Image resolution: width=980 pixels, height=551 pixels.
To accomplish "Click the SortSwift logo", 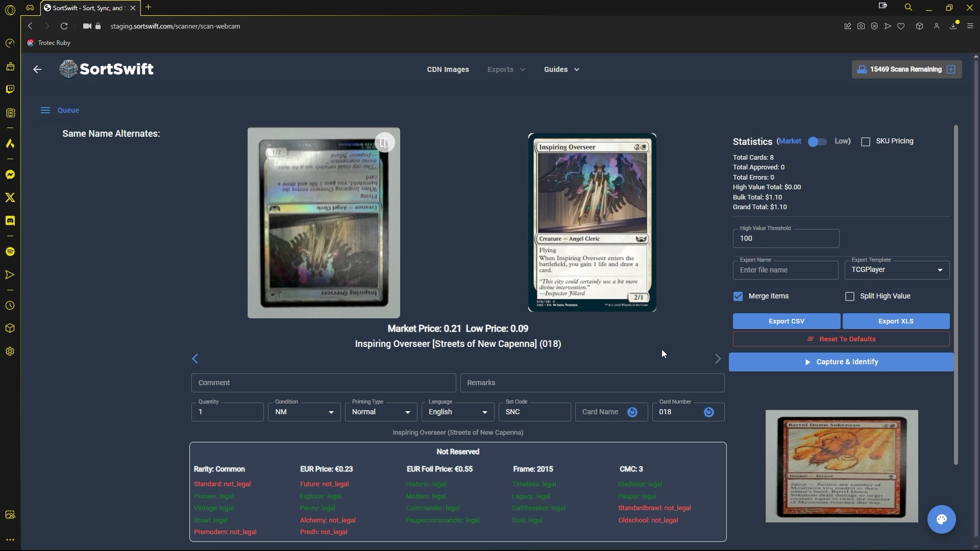I will point(106,69).
